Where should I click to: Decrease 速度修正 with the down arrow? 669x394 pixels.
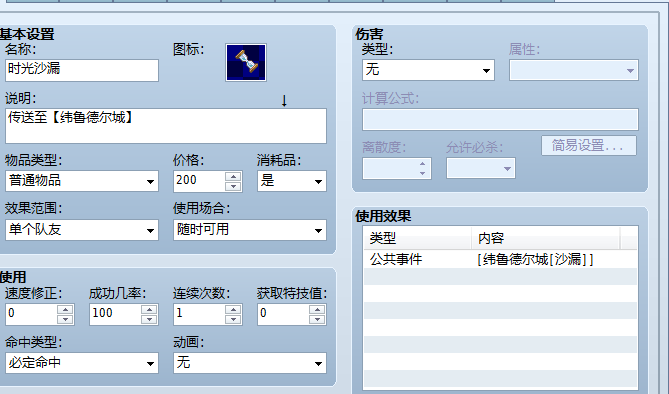(x=65, y=319)
